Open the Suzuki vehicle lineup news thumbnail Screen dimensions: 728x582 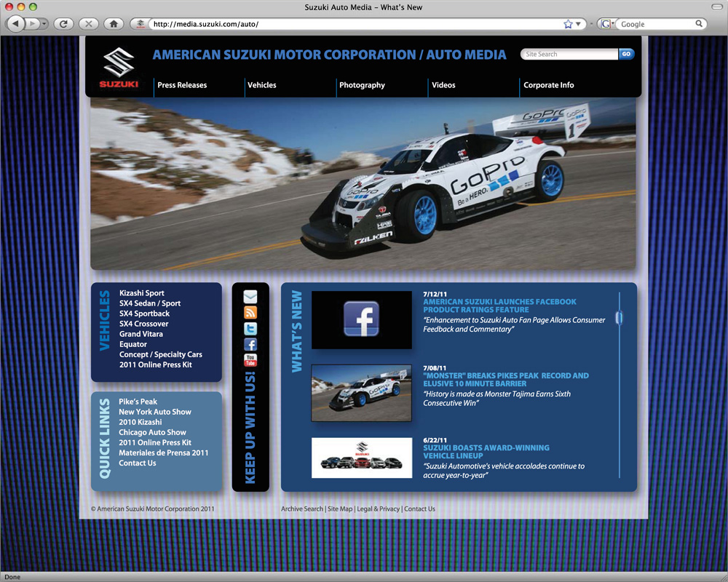tap(362, 458)
